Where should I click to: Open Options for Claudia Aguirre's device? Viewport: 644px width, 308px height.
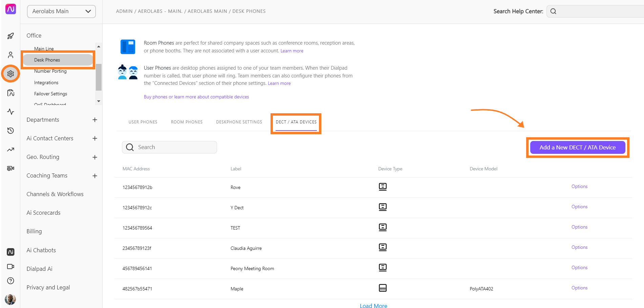point(579,247)
